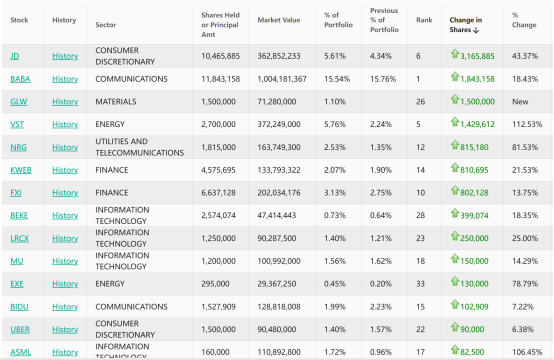Screen dimensions: 554x360
Task: Click the green arrow beside 399,074
Action: [454, 213]
